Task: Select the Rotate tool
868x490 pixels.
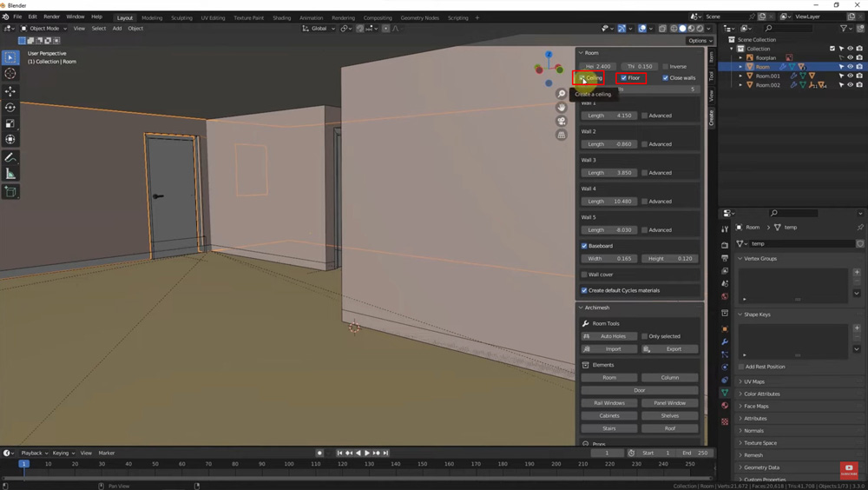Action: click(10, 107)
